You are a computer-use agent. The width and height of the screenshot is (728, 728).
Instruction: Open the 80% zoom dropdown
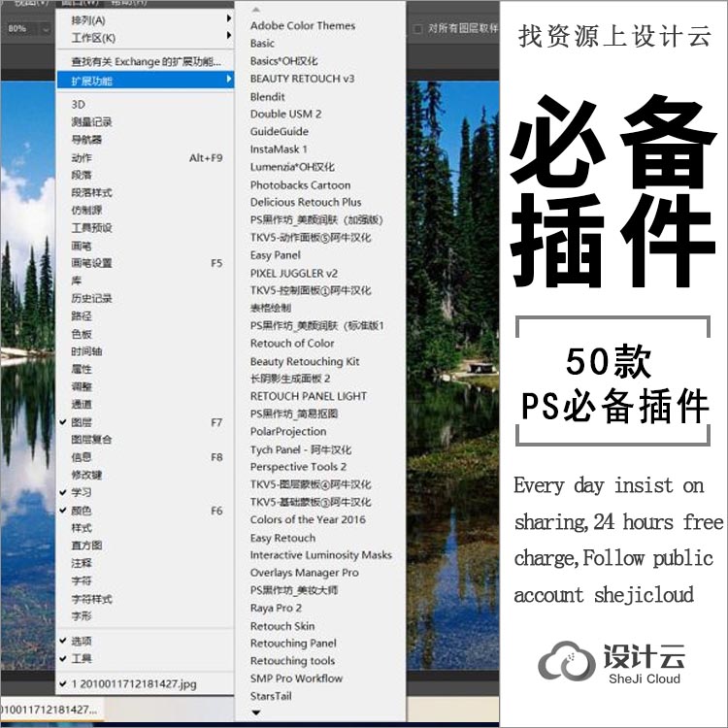coord(46,29)
